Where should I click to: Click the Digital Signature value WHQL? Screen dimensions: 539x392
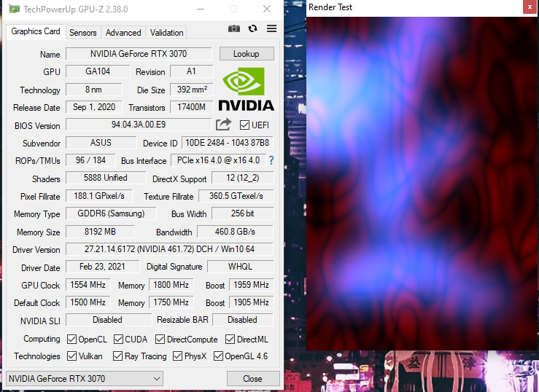tap(240, 267)
